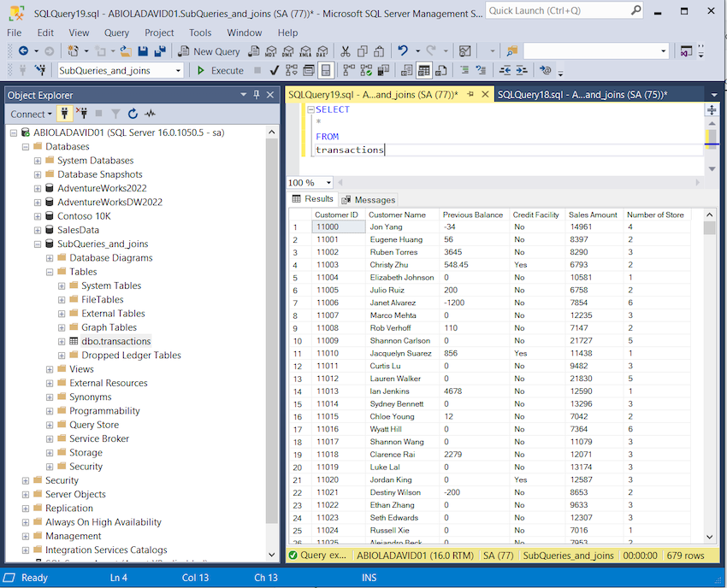Viewport: 727px width, 588px height.
Task: Click the Undo arrow icon
Action: click(x=403, y=51)
